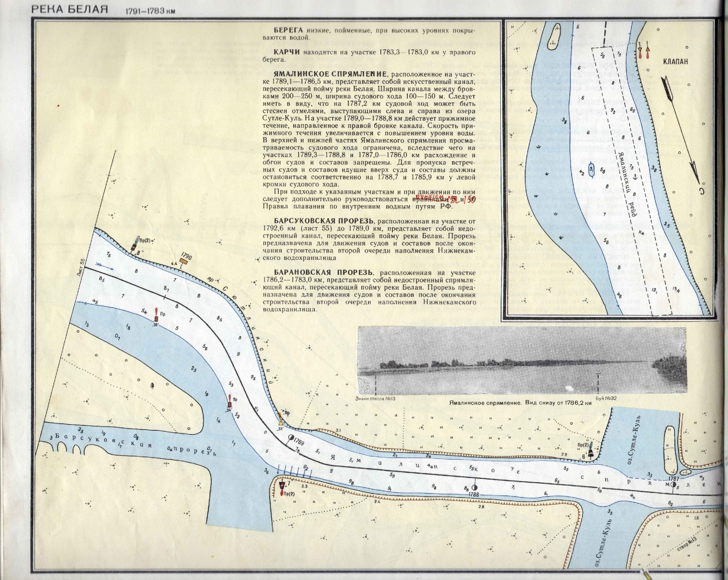Click the bank height 2.9 near light 6
This screenshot has width=728, height=580.
(564, 455)
